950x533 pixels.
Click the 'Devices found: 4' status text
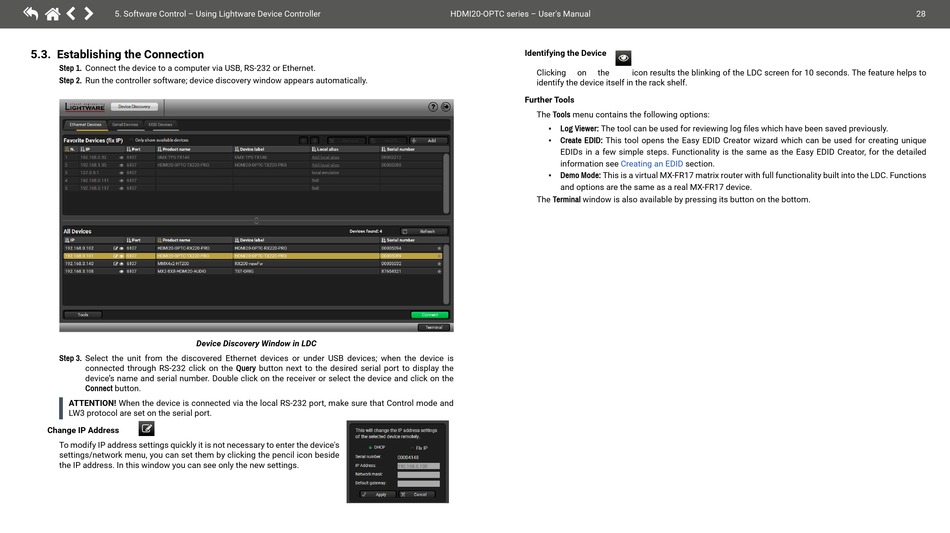365,231
